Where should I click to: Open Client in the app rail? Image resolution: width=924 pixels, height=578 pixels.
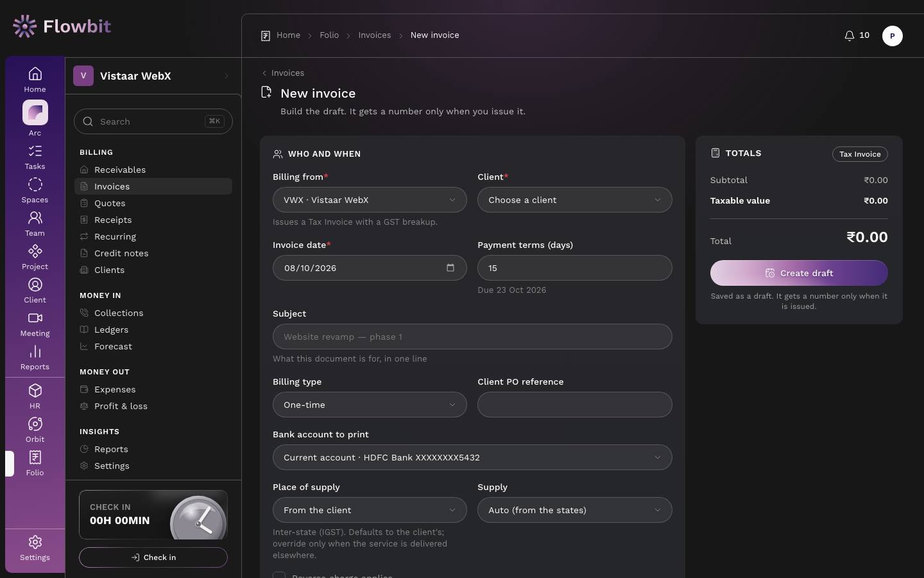point(35,291)
